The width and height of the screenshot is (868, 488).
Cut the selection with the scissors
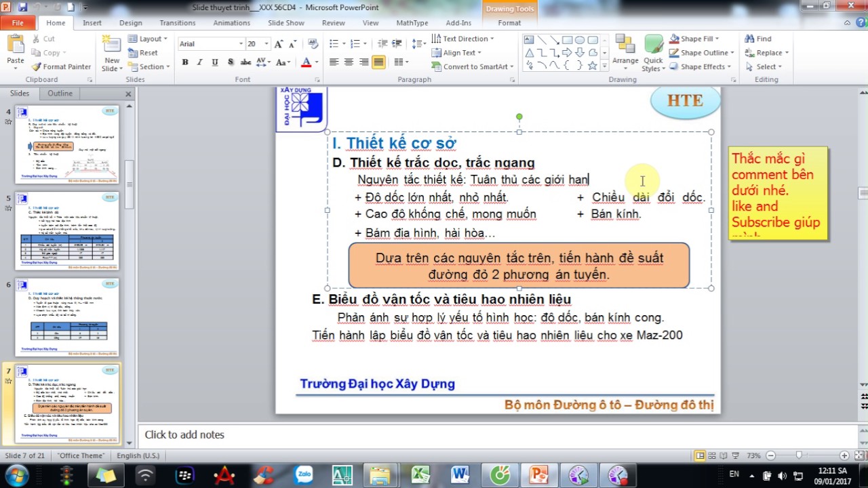coord(43,39)
